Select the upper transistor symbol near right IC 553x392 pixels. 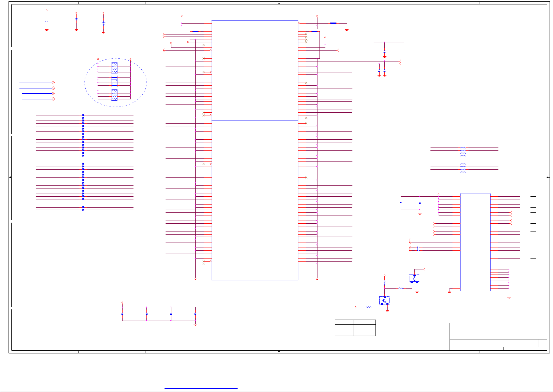pos(414,279)
